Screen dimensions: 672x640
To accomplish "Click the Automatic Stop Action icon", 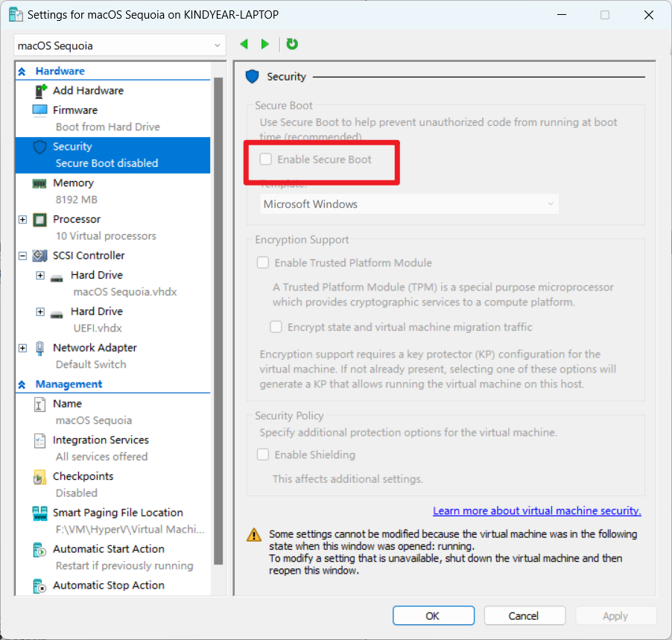I will coord(39,586).
